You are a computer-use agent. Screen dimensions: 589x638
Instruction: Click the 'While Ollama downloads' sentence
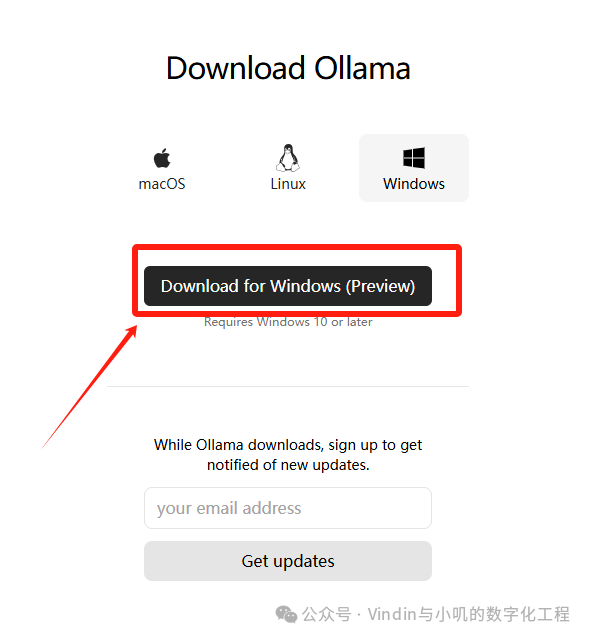click(288, 445)
